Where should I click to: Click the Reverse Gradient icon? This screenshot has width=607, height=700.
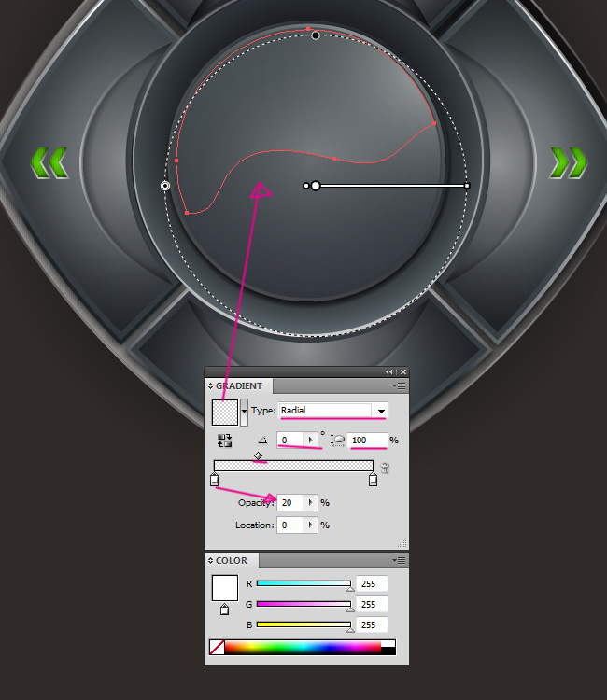225,441
